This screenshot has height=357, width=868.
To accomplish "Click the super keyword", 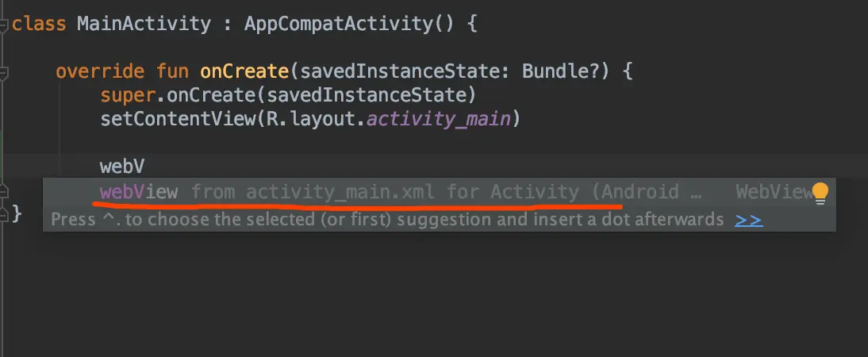I will point(127,96).
